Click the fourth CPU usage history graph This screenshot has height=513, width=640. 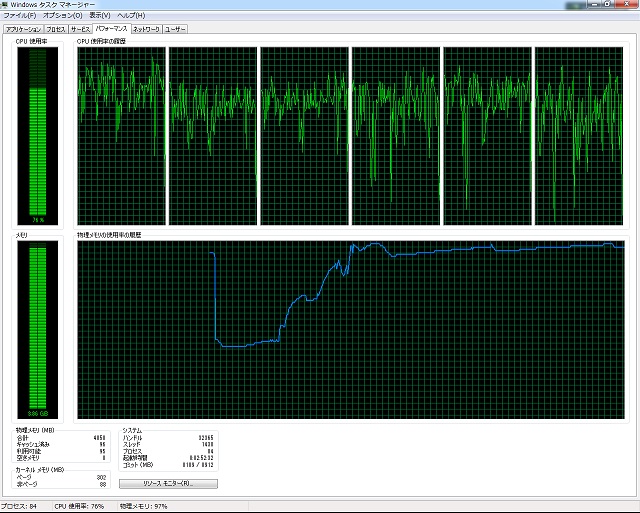(x=396, y=136)
